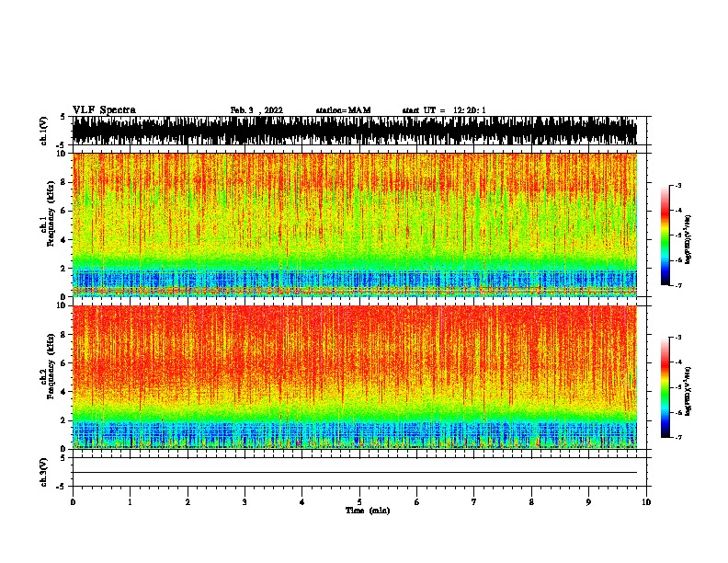Click the ch.1(V) waveform axis label
This screenshot has width=728, height=563.
(44, 131)
